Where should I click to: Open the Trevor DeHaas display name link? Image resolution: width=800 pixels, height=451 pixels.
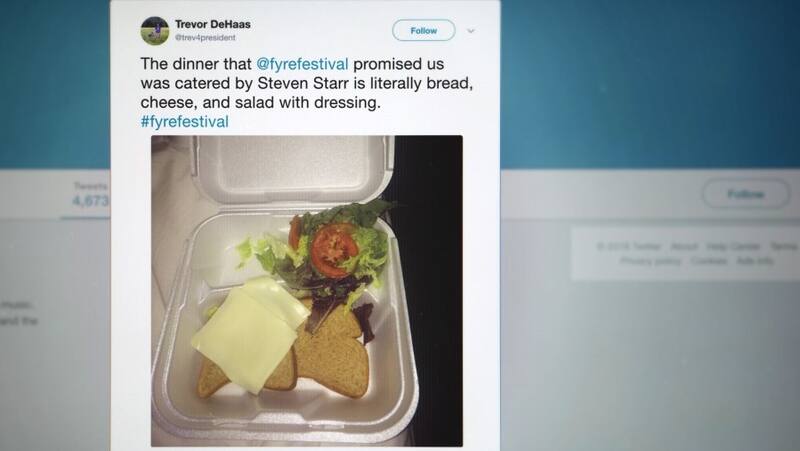tap(213, 24)
